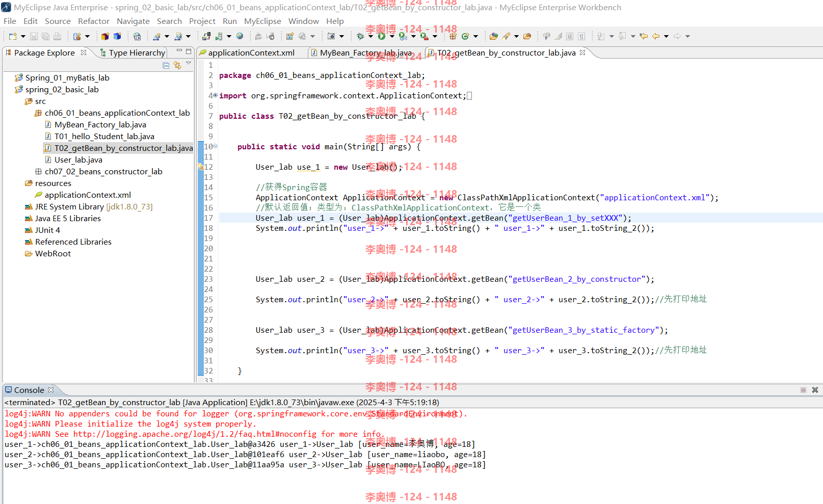823x504 pixels.
Task: Click the Save toolbar icon
Action: [34, 36]
